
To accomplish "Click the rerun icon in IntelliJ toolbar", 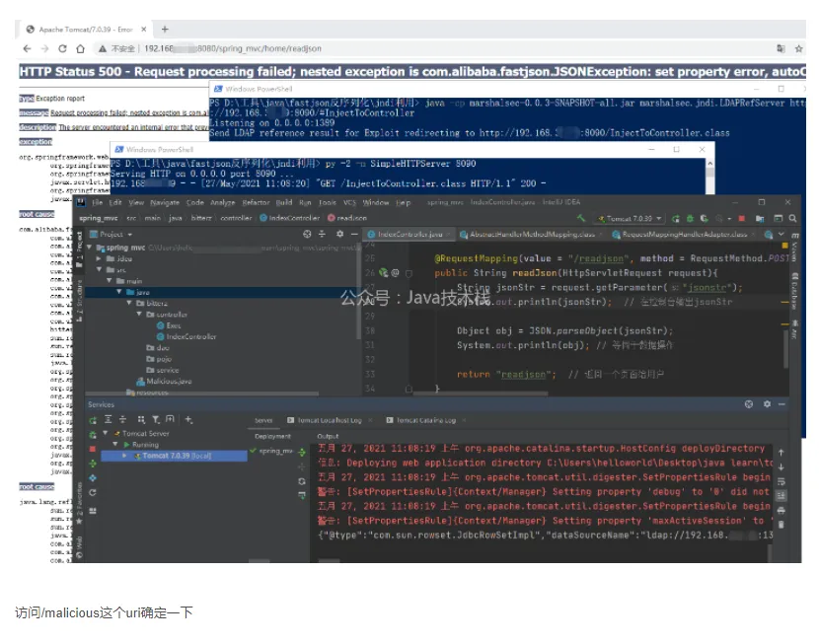I will (675, 218).
